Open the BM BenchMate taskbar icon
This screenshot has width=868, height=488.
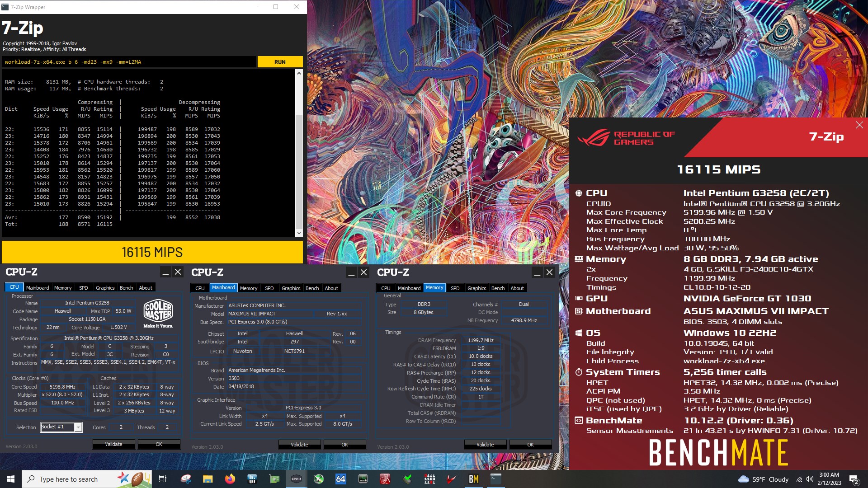coord(473,479)
